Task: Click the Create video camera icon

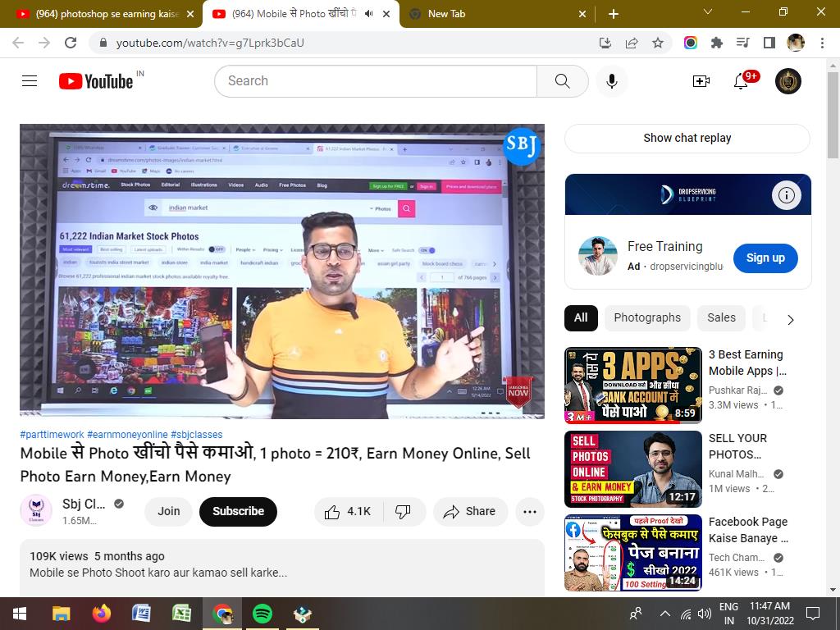Action: point(701,80)
